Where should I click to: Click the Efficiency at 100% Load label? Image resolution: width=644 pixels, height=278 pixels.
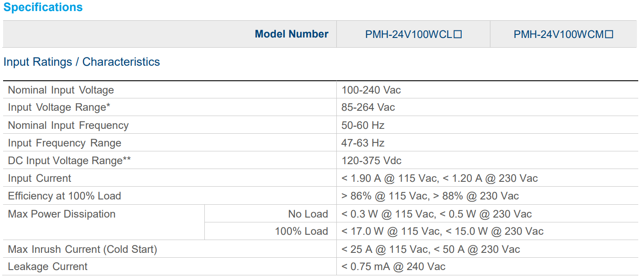pos(64,196)
